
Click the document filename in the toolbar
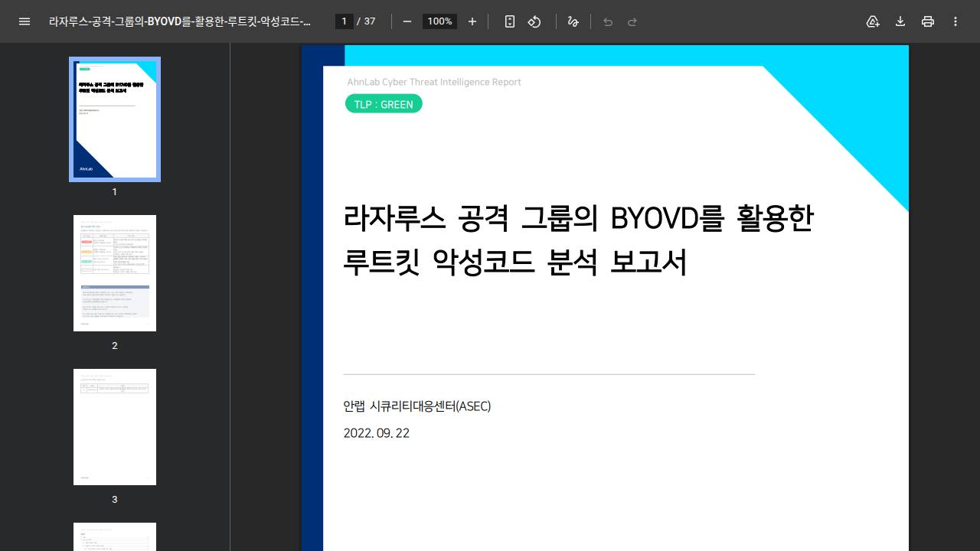(x=180, y=21)
